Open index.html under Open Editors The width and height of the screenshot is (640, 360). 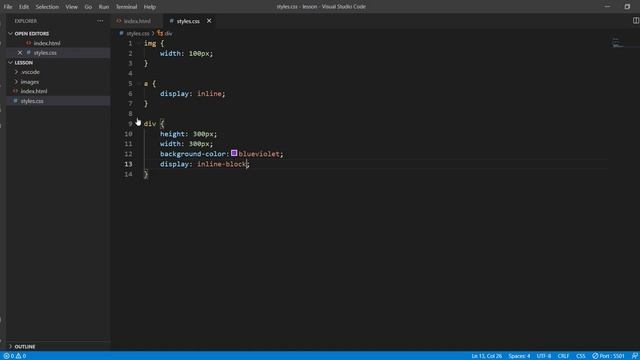pos(47,43)
